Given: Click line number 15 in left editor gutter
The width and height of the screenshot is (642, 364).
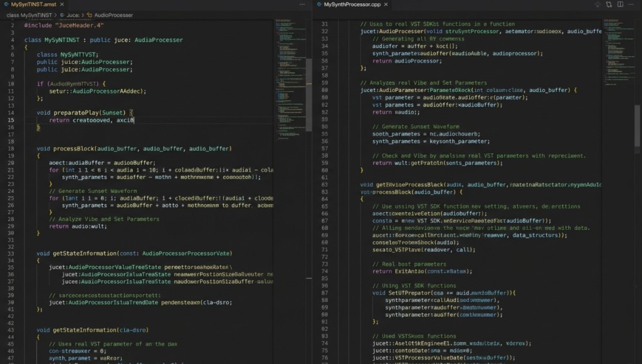Looking at the screenshot, I should click(11, 120).
